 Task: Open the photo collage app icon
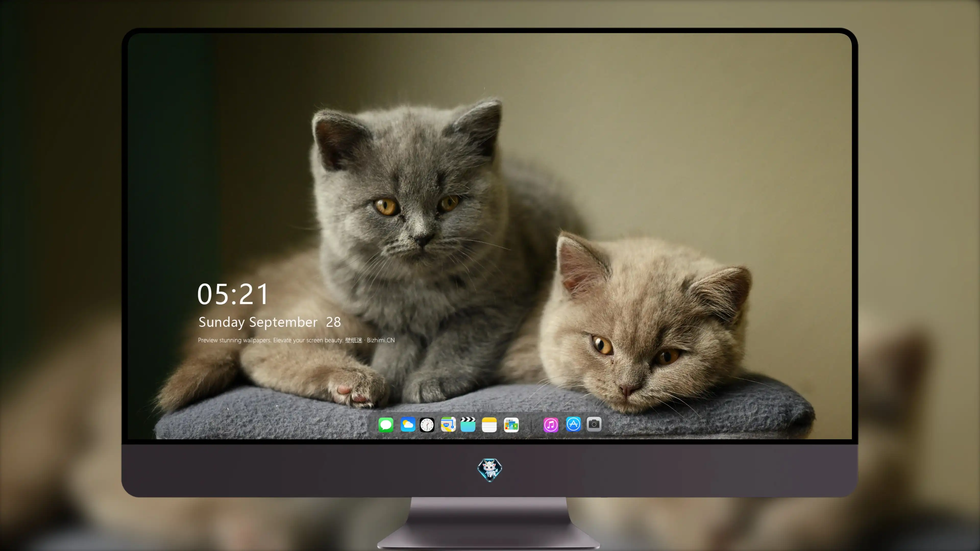(x=511, y=425)
